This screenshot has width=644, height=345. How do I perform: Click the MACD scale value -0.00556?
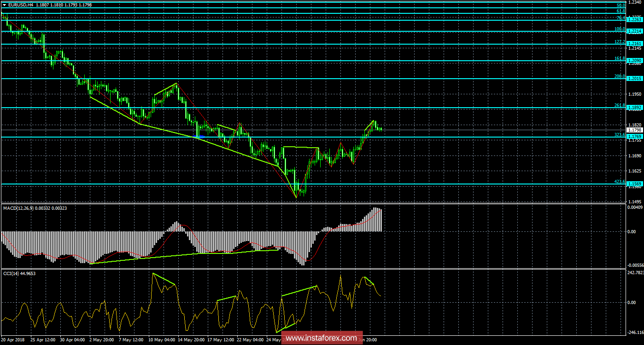click(x=635, y=265)
